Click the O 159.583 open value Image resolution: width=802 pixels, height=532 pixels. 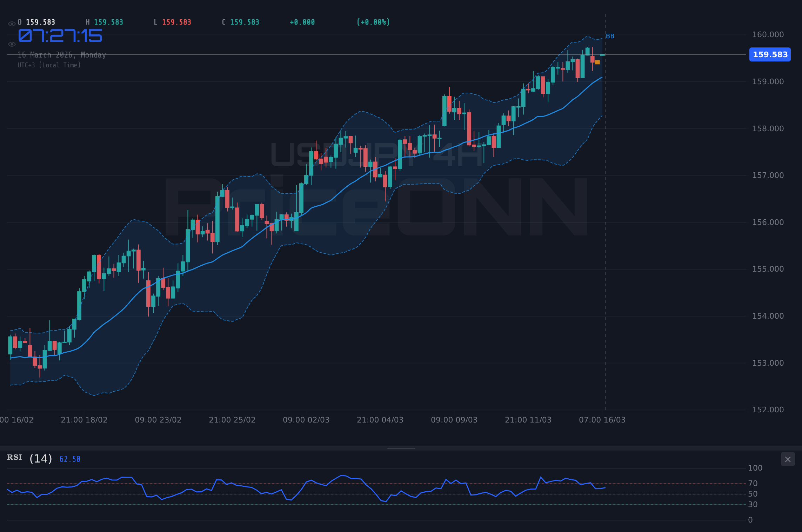[36, 22]
